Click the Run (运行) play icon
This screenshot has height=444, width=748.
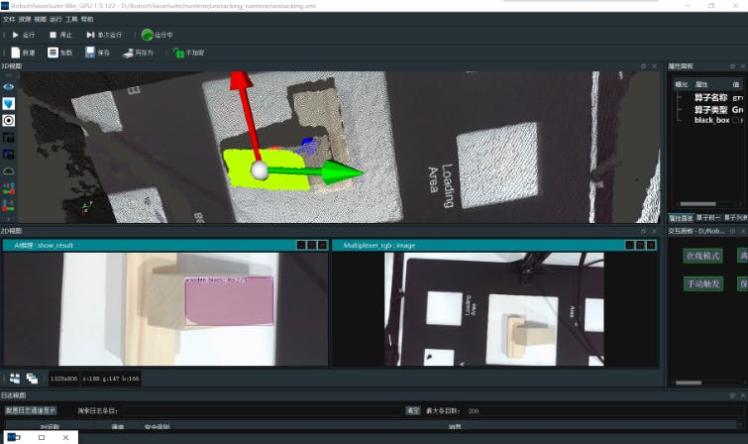pyautogui.click(x=14, y=35)
